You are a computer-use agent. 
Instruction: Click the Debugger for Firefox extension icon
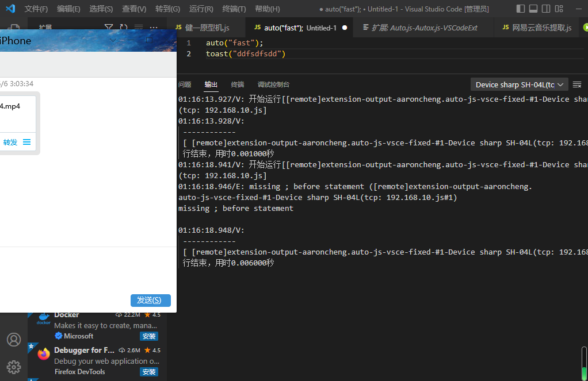point(44,353)
